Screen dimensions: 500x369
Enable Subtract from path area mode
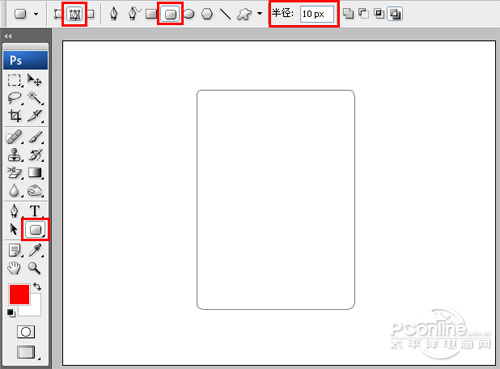[363, 14]
